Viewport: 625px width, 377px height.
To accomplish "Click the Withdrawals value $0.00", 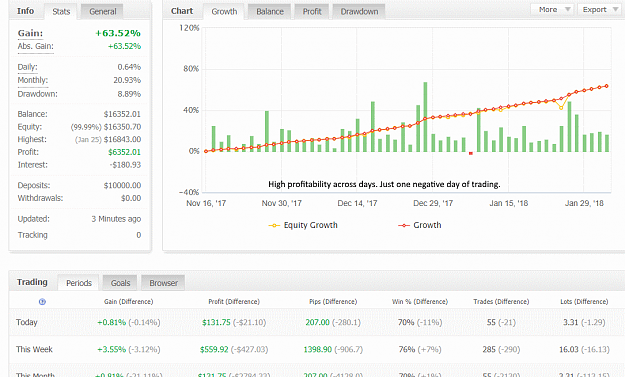I will 131,198.
